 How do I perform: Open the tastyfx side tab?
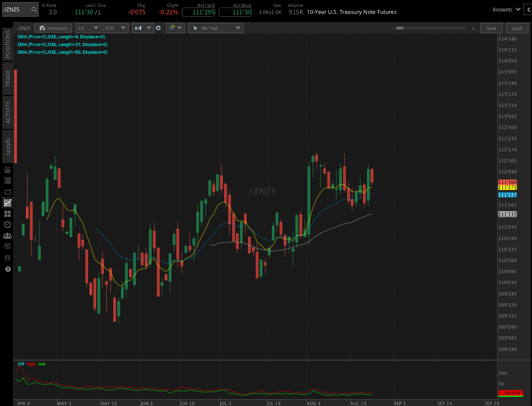coord(7,146)
